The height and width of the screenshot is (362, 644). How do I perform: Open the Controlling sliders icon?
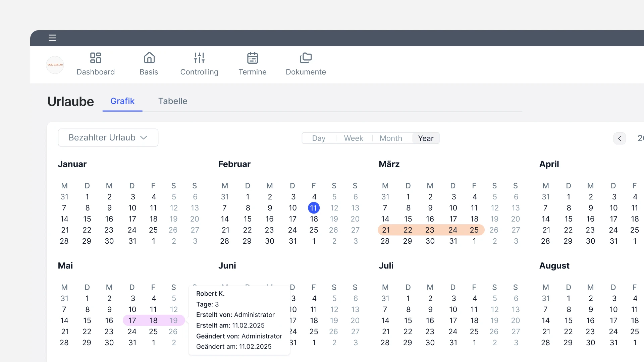(x=199, y=58)
